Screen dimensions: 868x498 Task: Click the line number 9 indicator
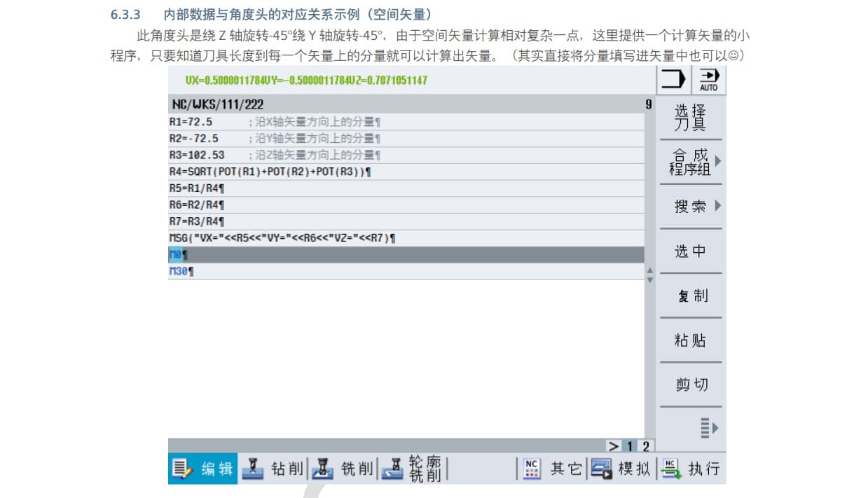pos(648,104)
